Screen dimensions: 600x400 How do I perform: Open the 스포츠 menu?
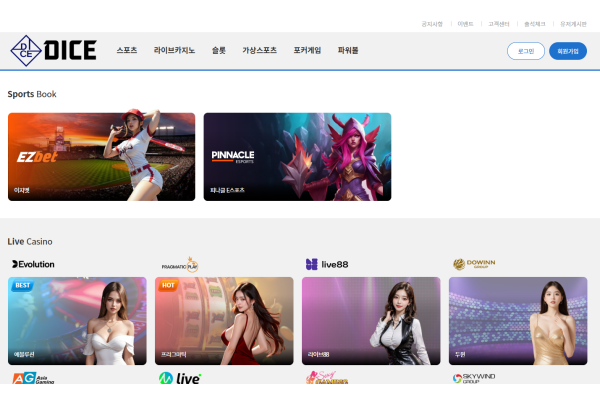tap(126, 50)
